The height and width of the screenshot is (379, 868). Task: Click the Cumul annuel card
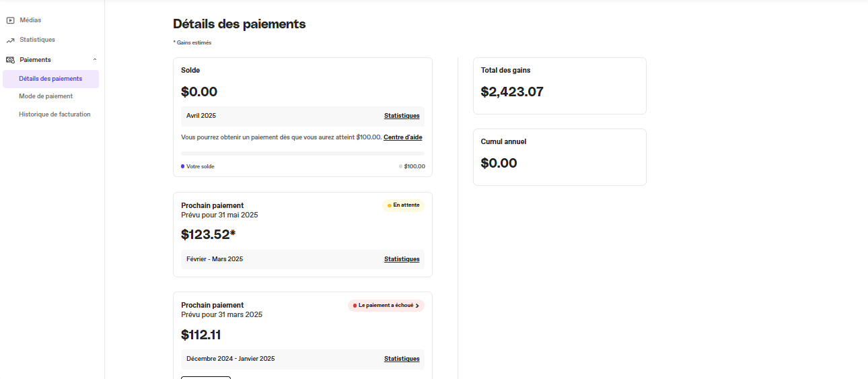(x=560, y=157)
